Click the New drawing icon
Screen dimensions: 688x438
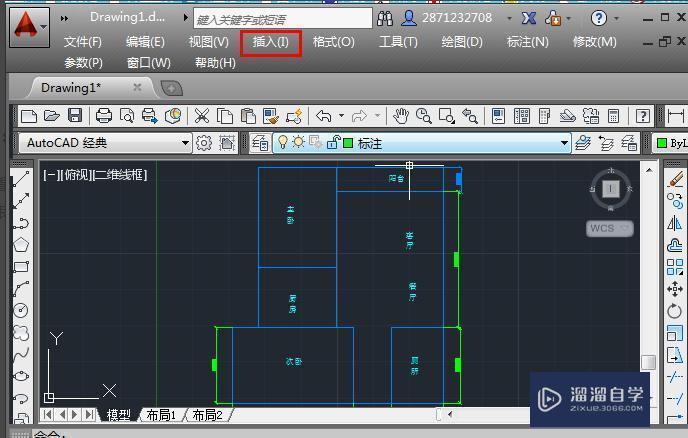pyautogui.click(x=29, y=116)
